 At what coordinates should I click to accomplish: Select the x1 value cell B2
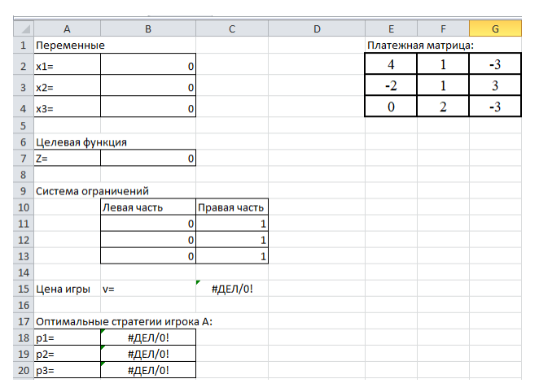(x=148, y=66)
